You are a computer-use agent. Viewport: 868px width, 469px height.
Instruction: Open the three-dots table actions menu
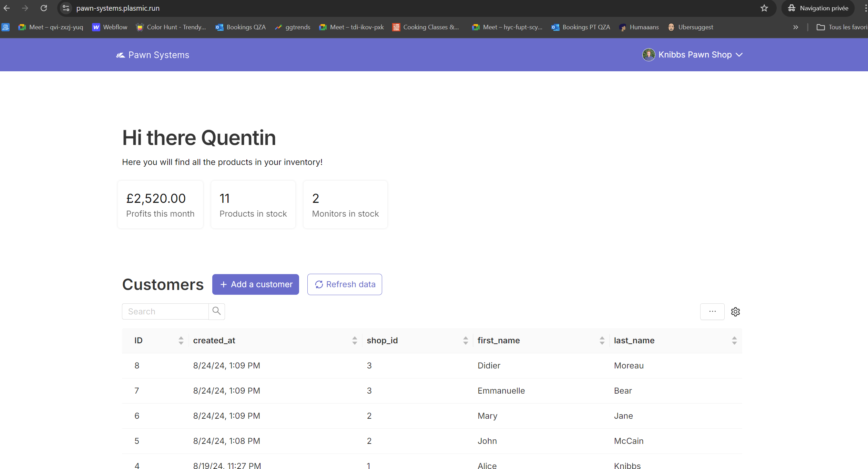coord(712,311)
